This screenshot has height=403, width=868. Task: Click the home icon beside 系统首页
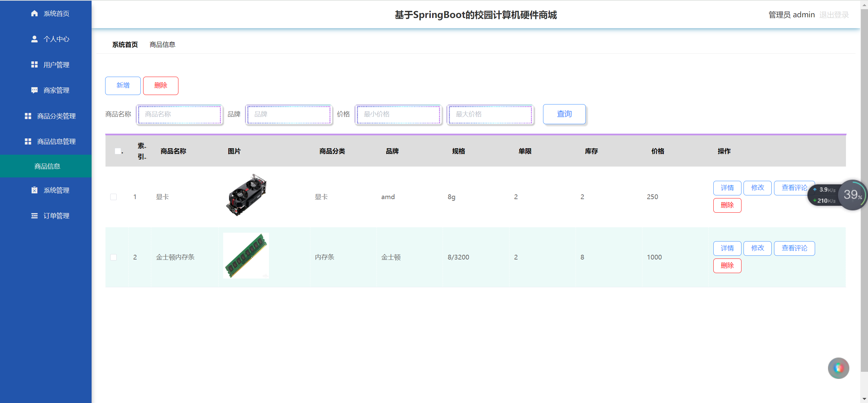click(34, 13)
